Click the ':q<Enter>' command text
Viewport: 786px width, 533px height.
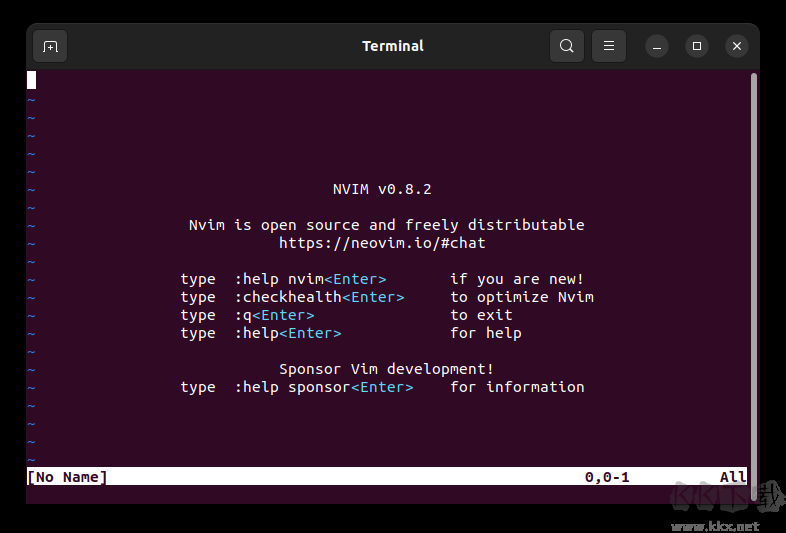(274, 315)
